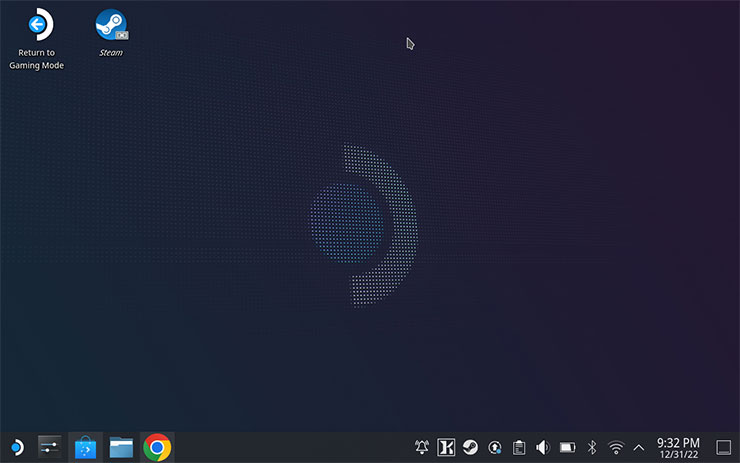Check the battery status icon
Screen dimensions: 740x463
tap(567, 447)
